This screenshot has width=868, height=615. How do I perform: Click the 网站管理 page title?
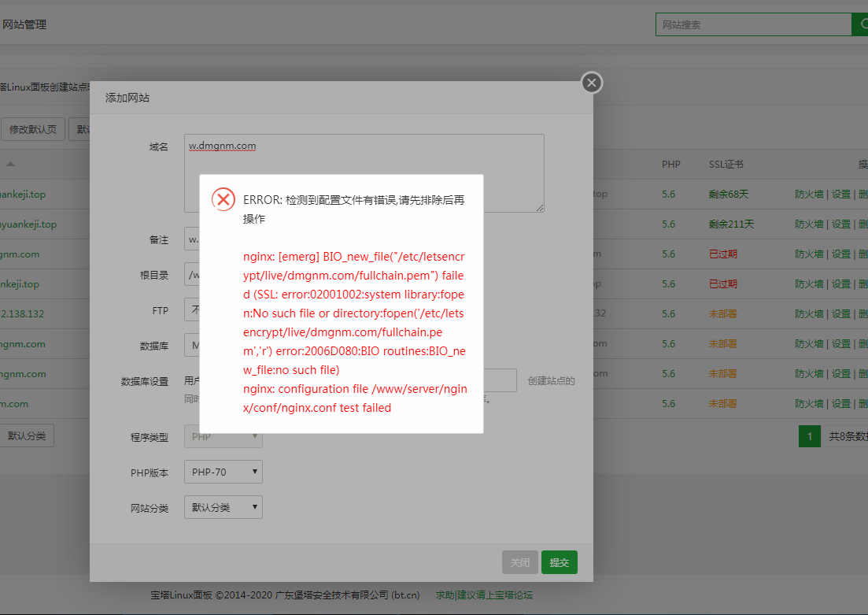tap(24, 24)
